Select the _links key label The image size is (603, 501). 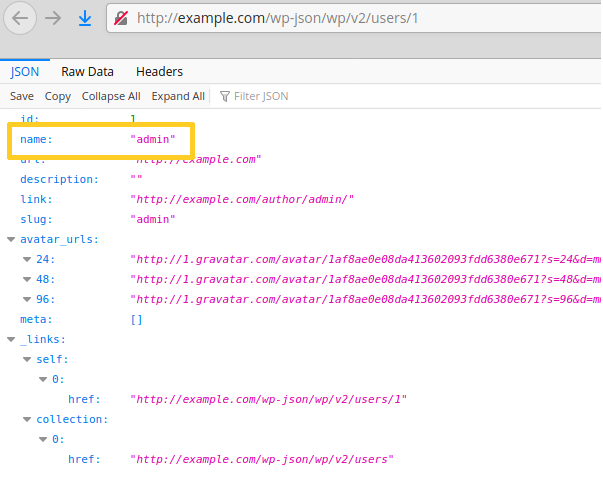click(43, 340)
